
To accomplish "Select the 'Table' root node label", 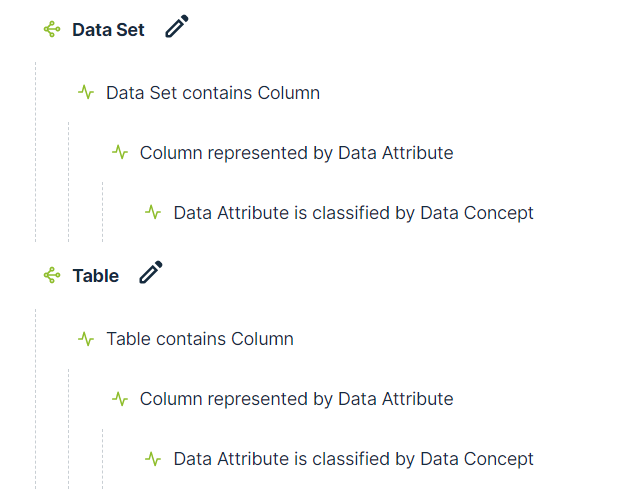I will (95, 276).
